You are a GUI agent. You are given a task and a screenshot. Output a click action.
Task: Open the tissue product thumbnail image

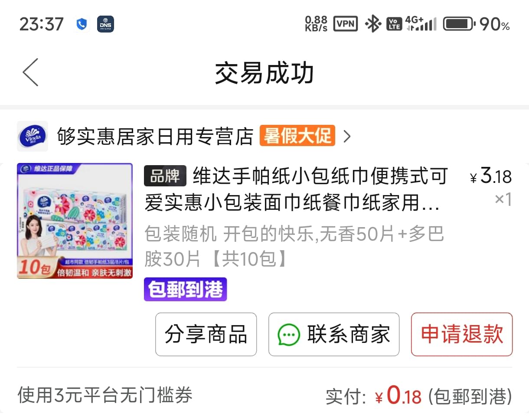click(75, 221)
